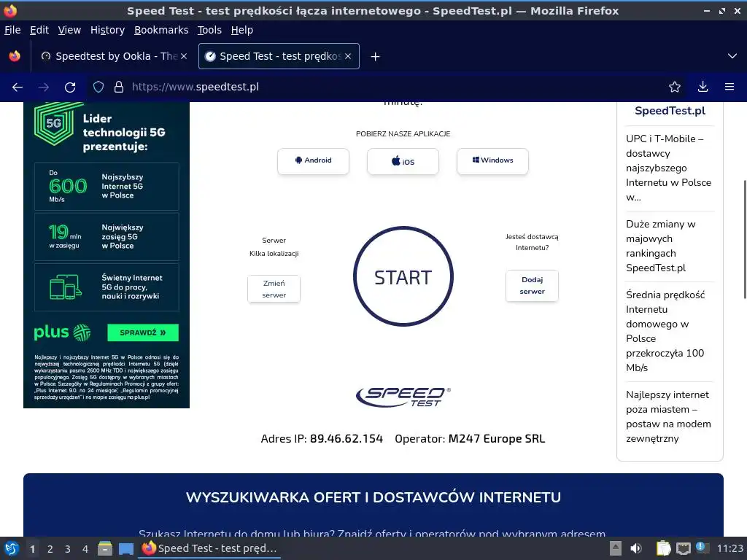Click the clipboard tray icon
The height and width of the screenshot is (560, 747).
pos(663,548)
